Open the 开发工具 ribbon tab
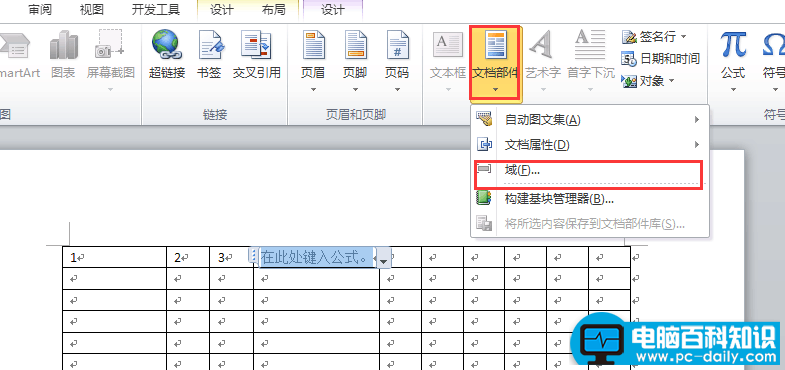785x370 pixels. point(156,10)
